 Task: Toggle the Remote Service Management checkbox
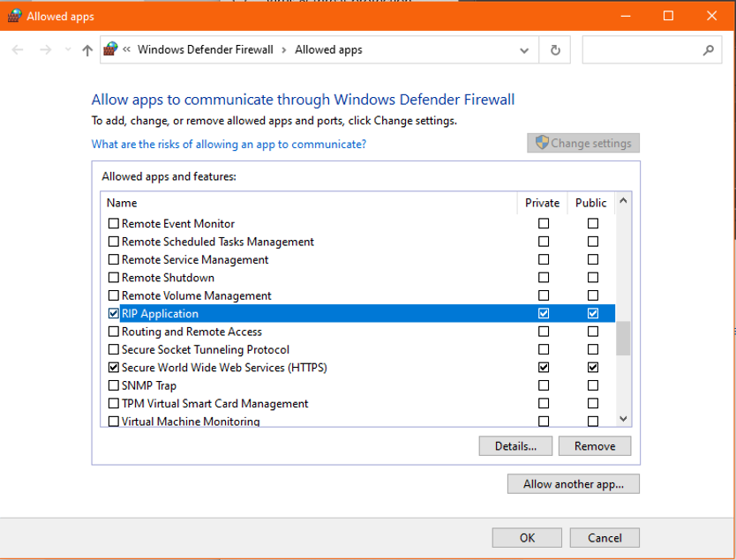(114, 259)
